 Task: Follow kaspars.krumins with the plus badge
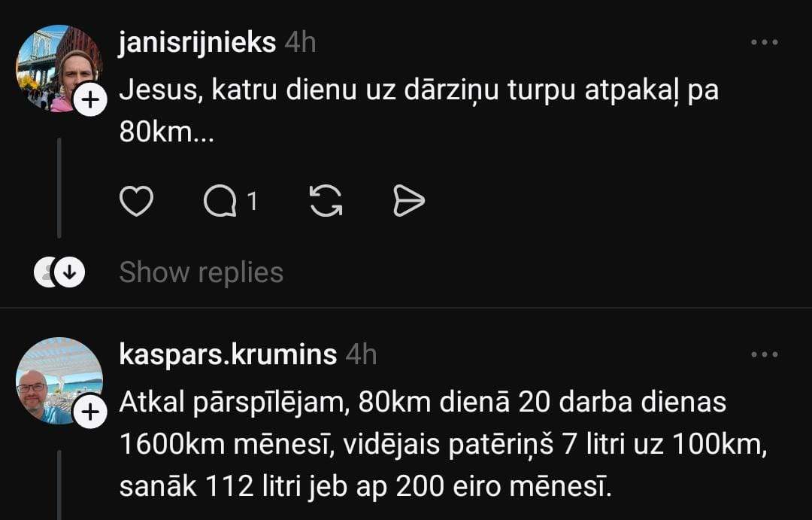point(90,412)
